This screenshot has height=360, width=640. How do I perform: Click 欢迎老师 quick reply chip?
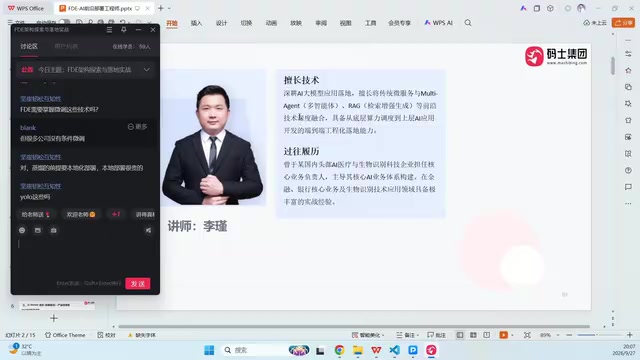point(80,214)
